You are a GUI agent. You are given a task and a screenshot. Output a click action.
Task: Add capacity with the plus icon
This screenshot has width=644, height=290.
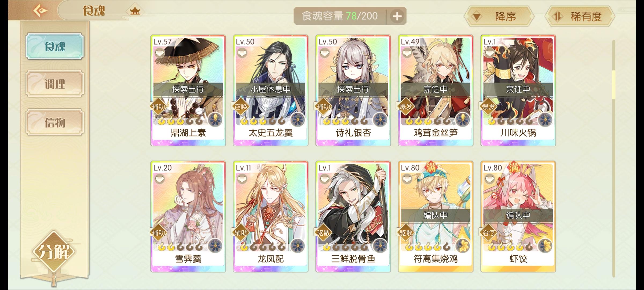(x=397, y=16)
